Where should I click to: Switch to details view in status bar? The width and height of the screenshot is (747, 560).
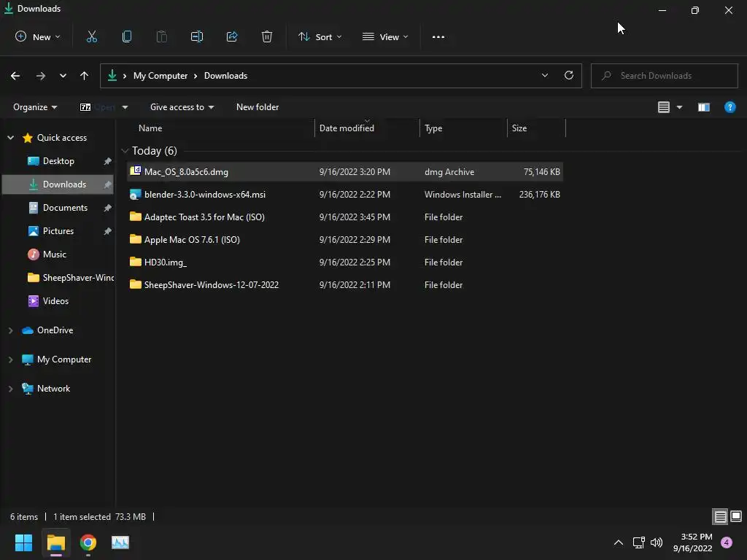pos(720,516)
